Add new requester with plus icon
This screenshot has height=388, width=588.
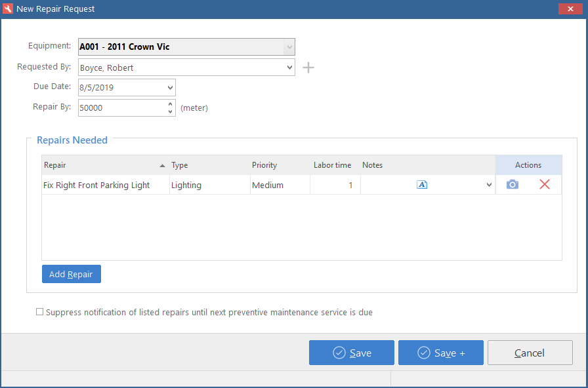pos(308,68)
